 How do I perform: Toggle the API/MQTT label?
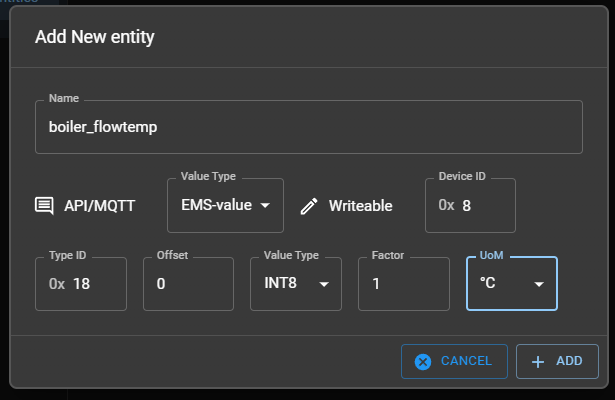pyautogui.click(x=99, y=206)
